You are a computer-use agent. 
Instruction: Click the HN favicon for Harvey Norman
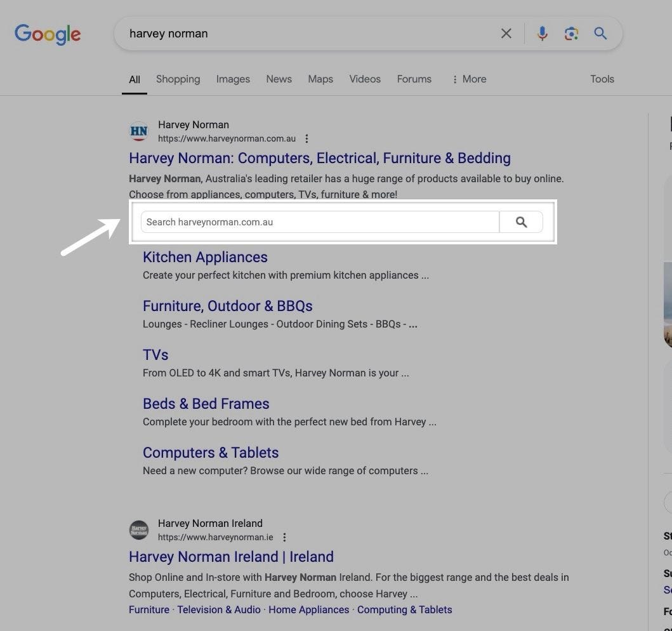[x=139, y=131]
